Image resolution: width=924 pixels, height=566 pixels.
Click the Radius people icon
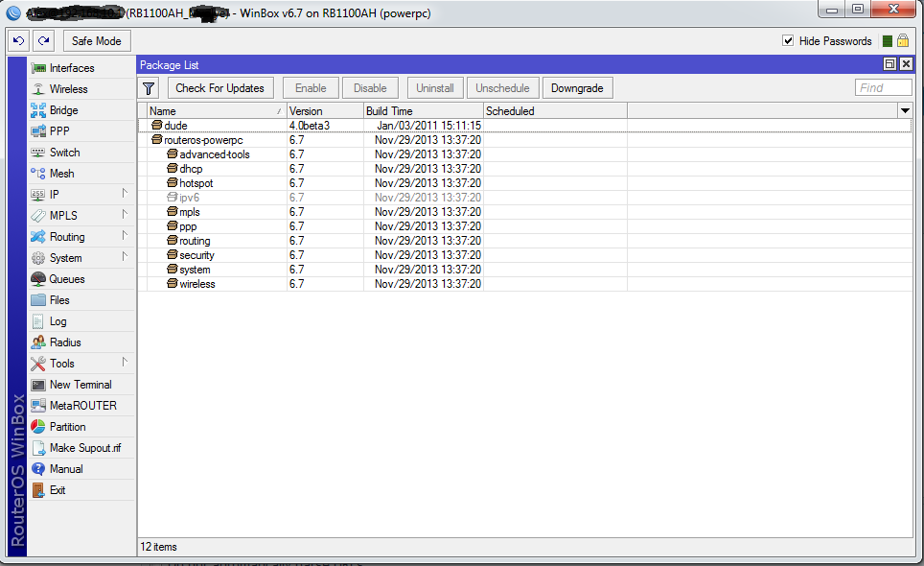pyautogui.click(x=38, y=342)
